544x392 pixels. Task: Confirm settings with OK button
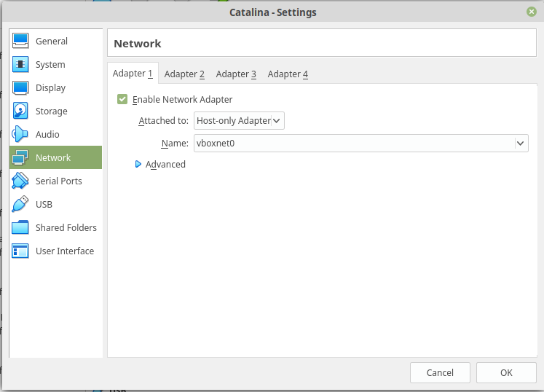coord(506,372)
